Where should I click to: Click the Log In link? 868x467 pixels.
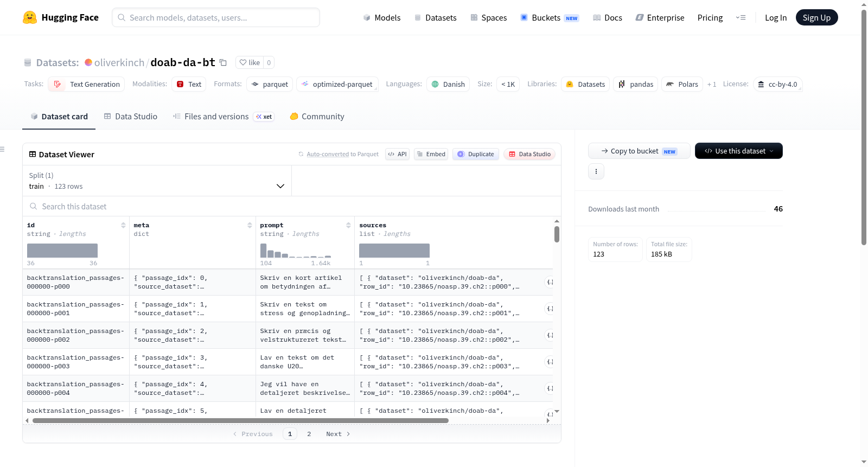click(776, 17)
